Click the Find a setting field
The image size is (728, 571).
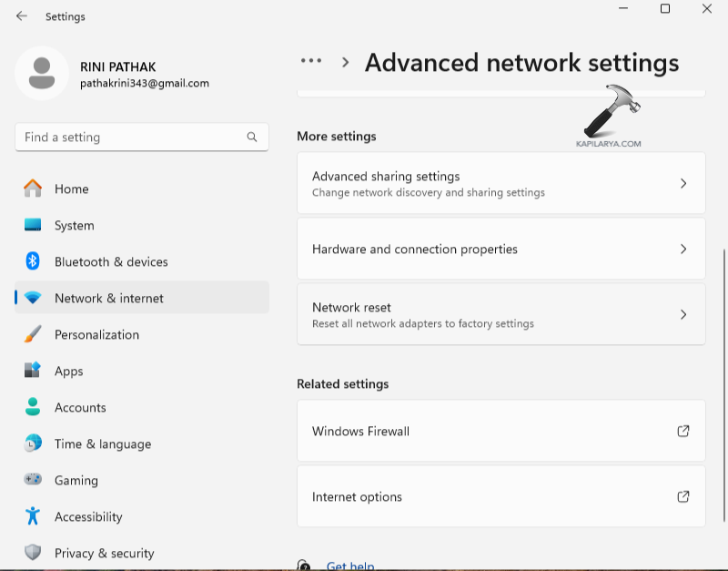pos(132,138)
